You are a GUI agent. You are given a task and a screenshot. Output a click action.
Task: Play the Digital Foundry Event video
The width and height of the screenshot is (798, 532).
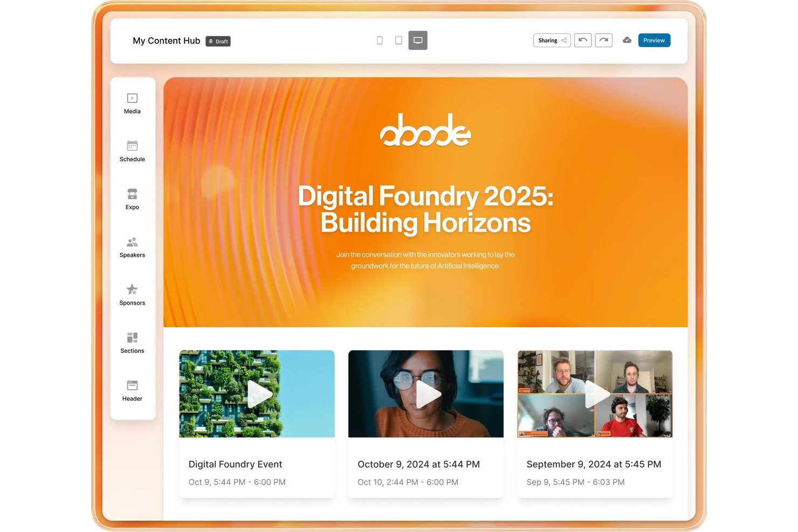[x=259, y=394]
